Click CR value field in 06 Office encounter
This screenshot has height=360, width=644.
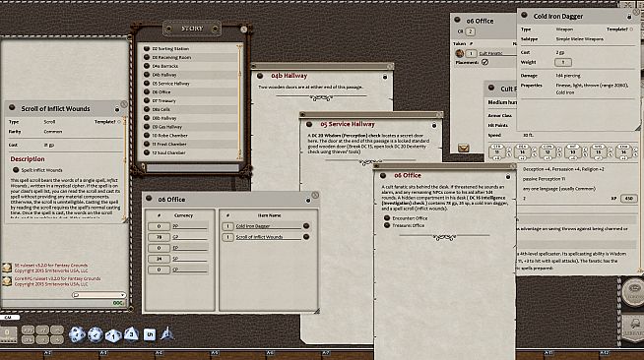(x=471, y=31)
